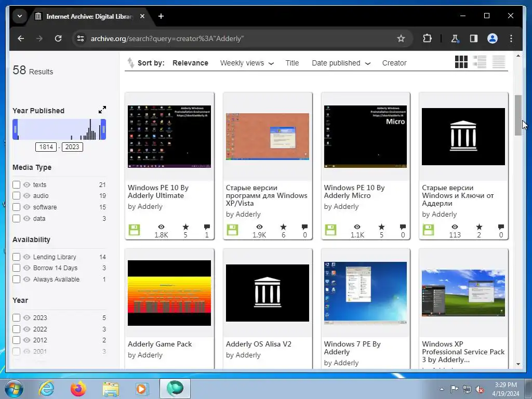This screenshot has height=399, width=532.
Task: Sort results by Title
Action: (292, 63)
